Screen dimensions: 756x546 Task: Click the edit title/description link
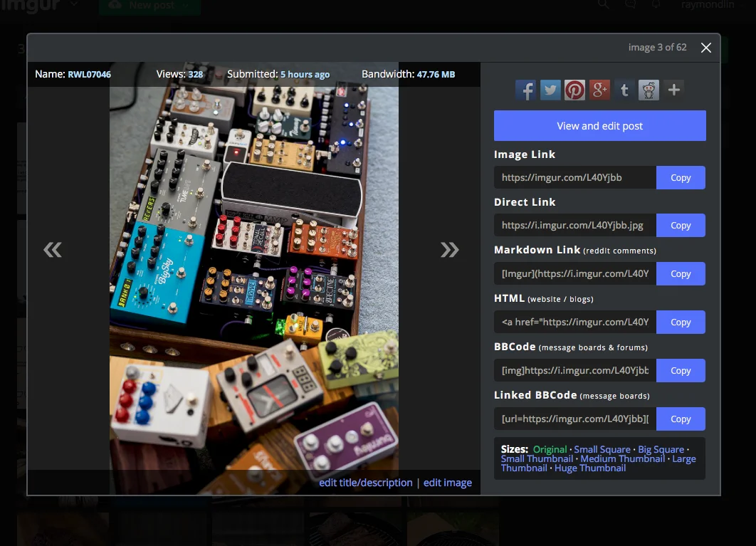tap(366, 483)
